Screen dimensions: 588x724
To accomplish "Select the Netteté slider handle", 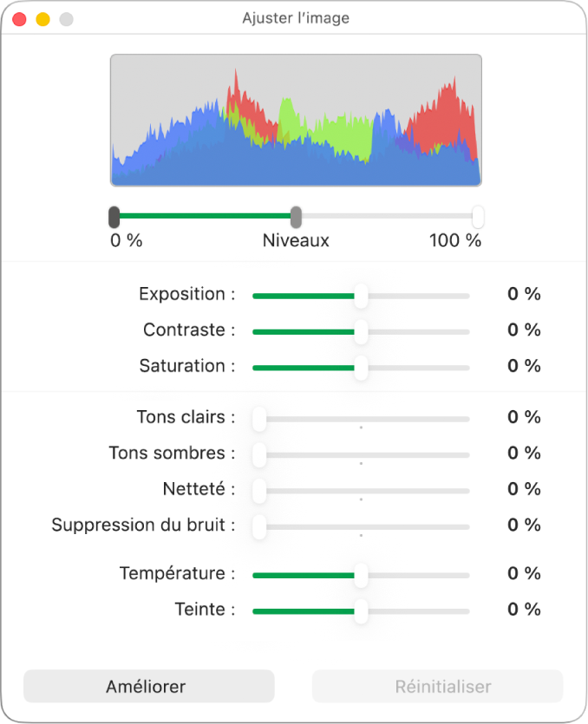I will click(258, 489).
